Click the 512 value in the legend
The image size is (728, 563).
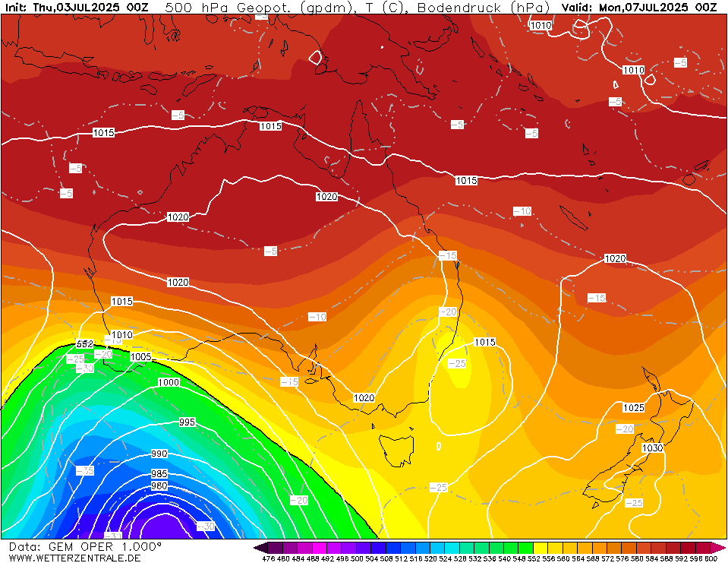tap(401, 558)
